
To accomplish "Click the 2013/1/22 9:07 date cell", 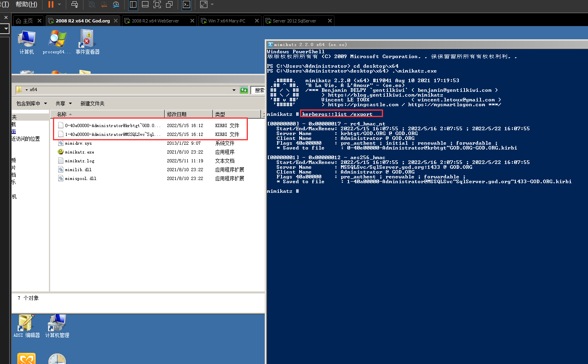I will (x=184, y=143).
